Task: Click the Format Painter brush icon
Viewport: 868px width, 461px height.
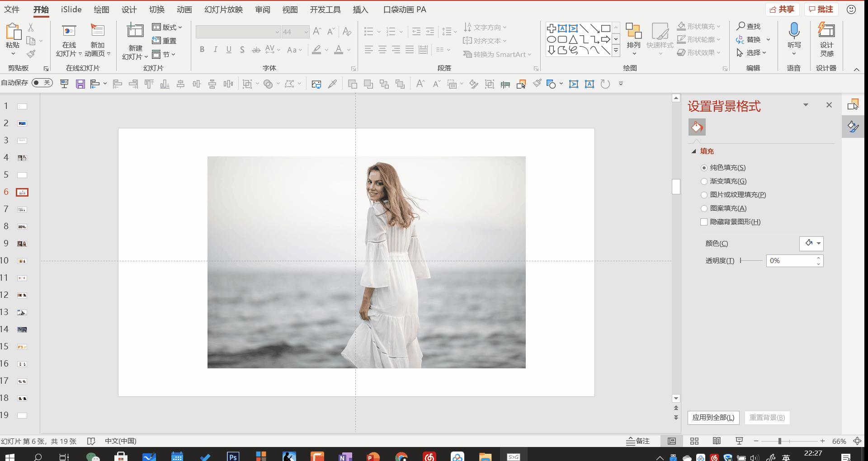Action: pos(31,54)
